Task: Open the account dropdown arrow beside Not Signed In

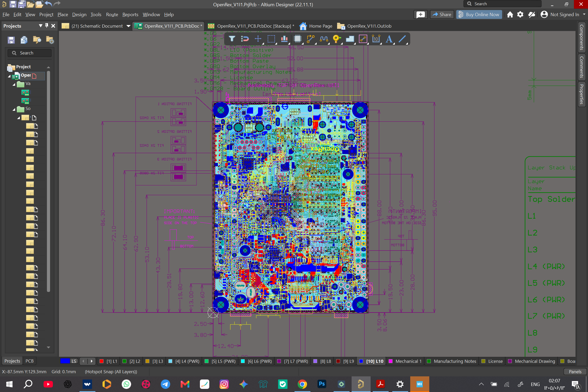Action: [x=584, y=15]
